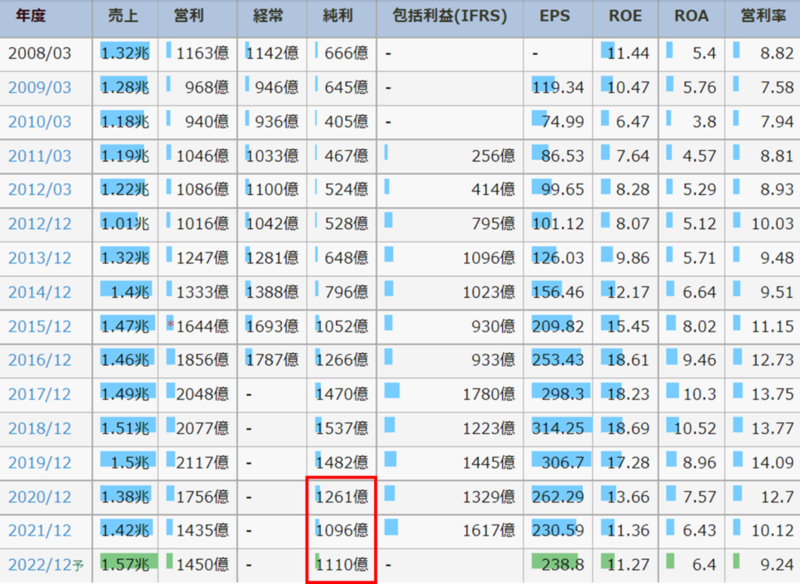Select comprehensive income cell 1617億

click(450, 530)
